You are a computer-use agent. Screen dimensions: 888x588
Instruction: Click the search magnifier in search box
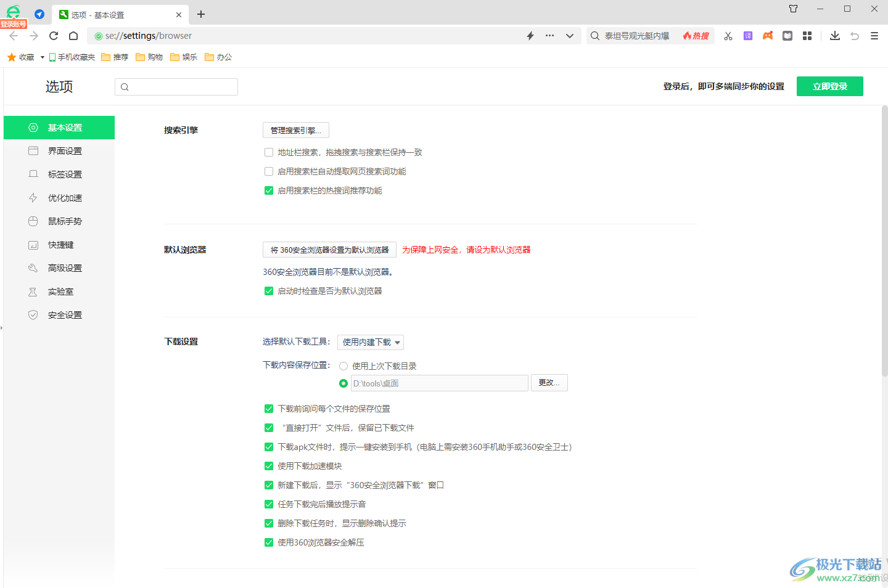pyautogui.click(x=595, y=36)
